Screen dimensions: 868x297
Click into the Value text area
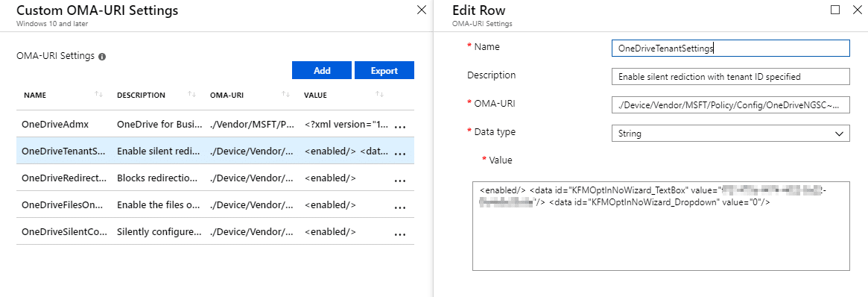click(661, 226)
